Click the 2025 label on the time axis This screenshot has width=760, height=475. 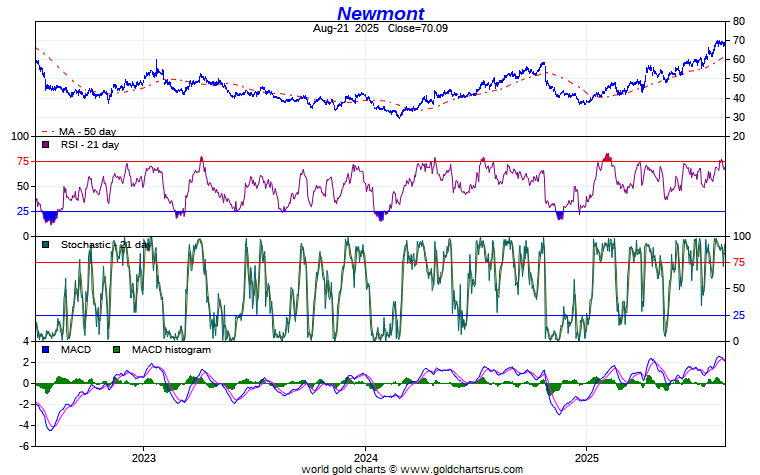[586, 456]
